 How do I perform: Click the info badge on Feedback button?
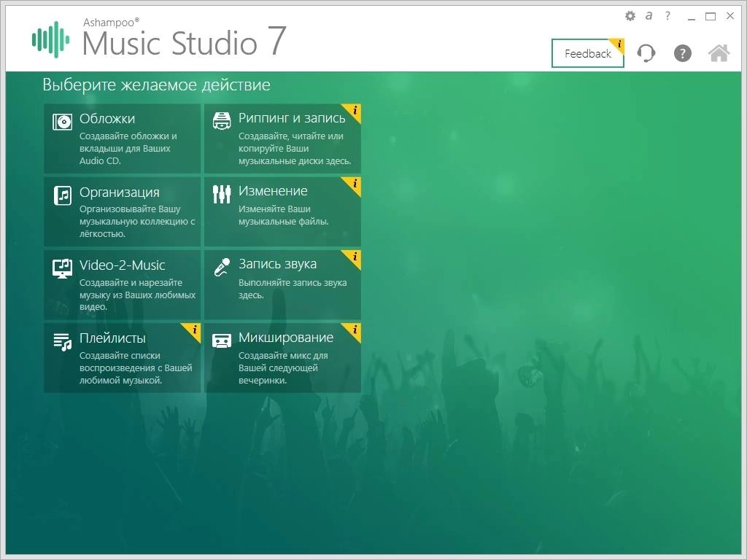pyautogui.click(x=619, y=44)
